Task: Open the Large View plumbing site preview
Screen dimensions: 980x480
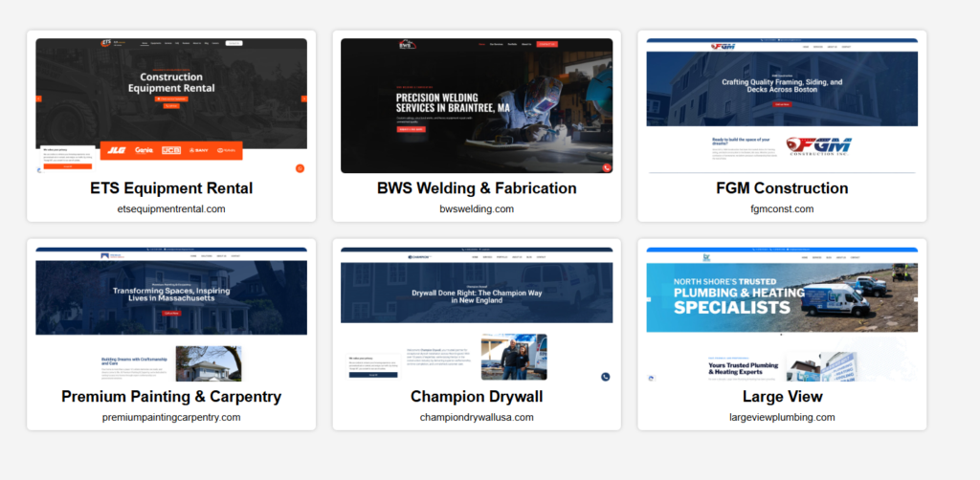Action: (782, 315)
